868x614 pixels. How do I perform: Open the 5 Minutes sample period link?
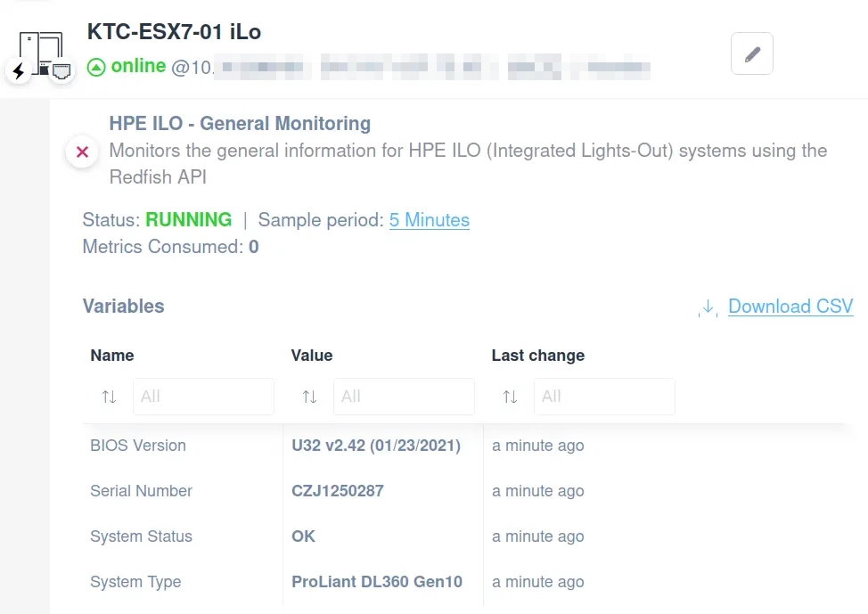[x=429, y=220]
